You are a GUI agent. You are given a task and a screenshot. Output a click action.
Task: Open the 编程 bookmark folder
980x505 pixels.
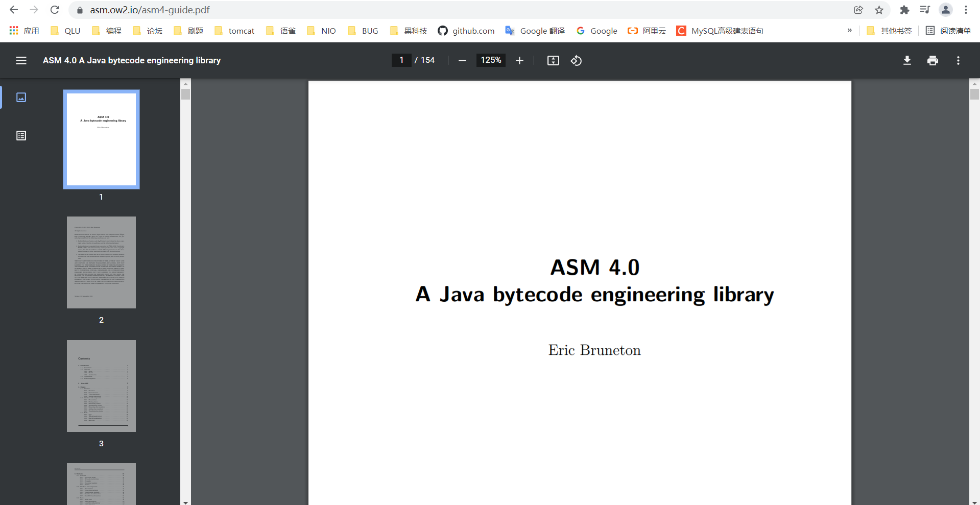coord(107,31)
